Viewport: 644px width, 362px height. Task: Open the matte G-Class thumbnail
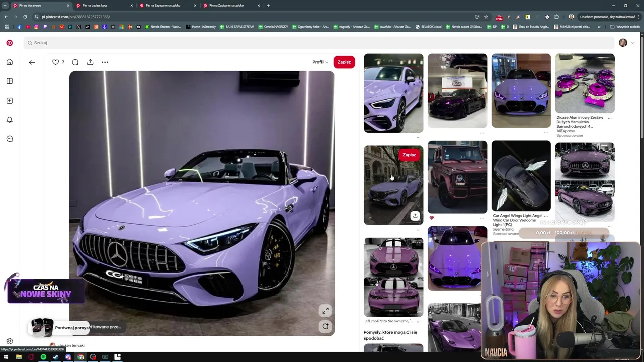click(x=457, y=177)
